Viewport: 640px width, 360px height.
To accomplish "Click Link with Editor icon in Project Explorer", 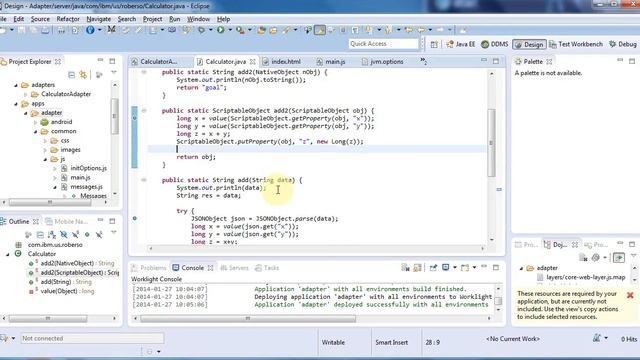I will (83, 75).
